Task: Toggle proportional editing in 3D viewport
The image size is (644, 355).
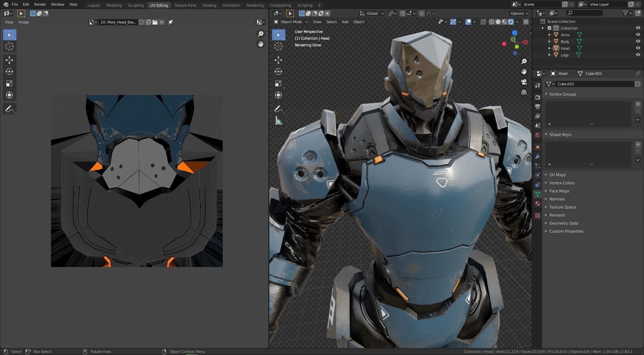Action: click(x=422, y=13)
